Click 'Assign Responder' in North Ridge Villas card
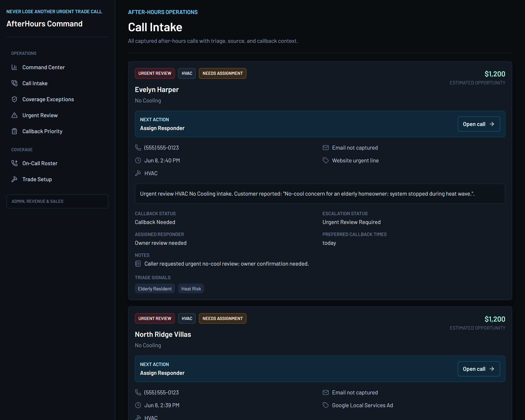The image size is (525, 420). point(162,373)
